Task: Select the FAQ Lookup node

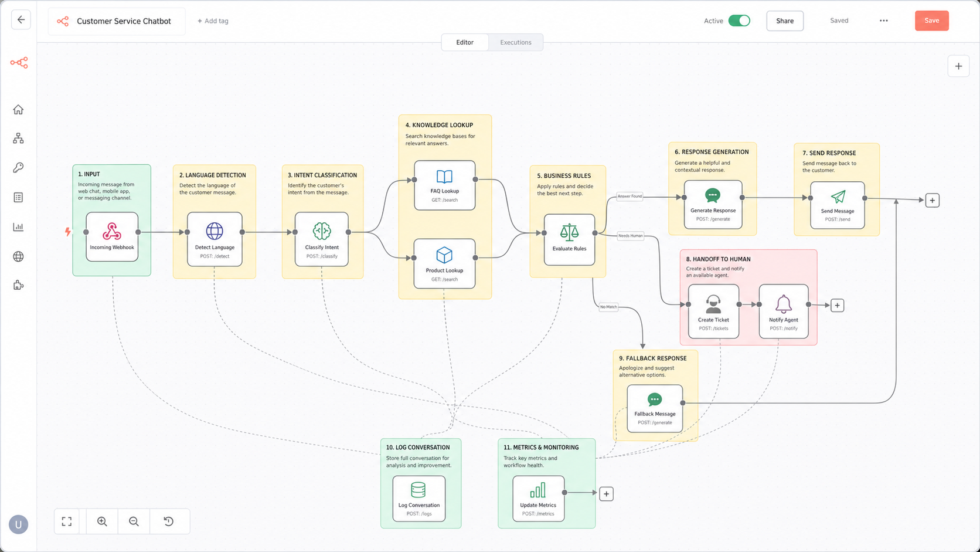Action: 444,185
